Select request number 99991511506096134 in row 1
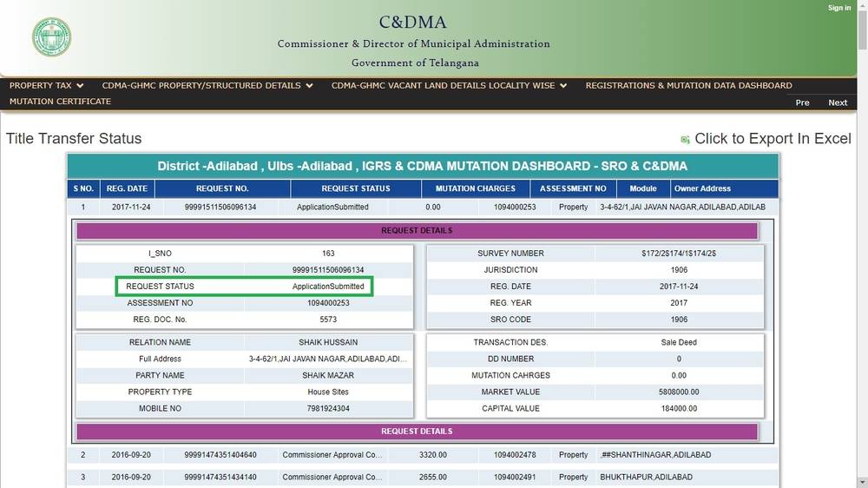This screenshot has width=868, height=488. click(x=220, y=208)
